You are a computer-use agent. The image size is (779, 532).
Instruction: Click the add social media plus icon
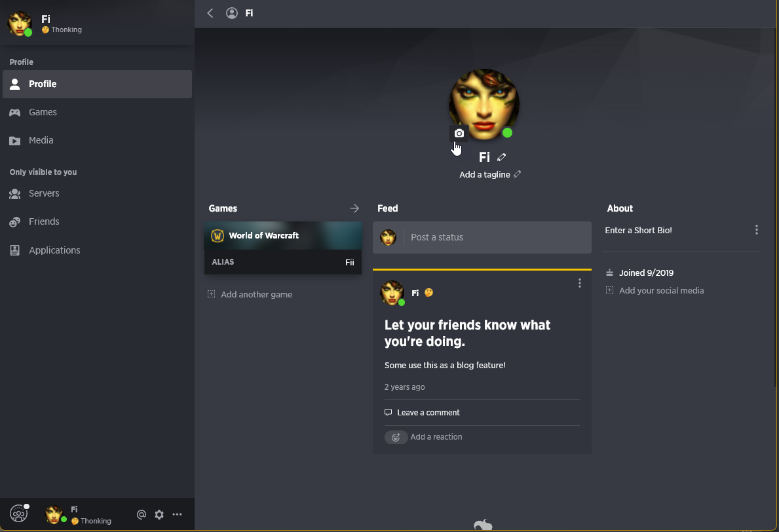pos(609,290)
